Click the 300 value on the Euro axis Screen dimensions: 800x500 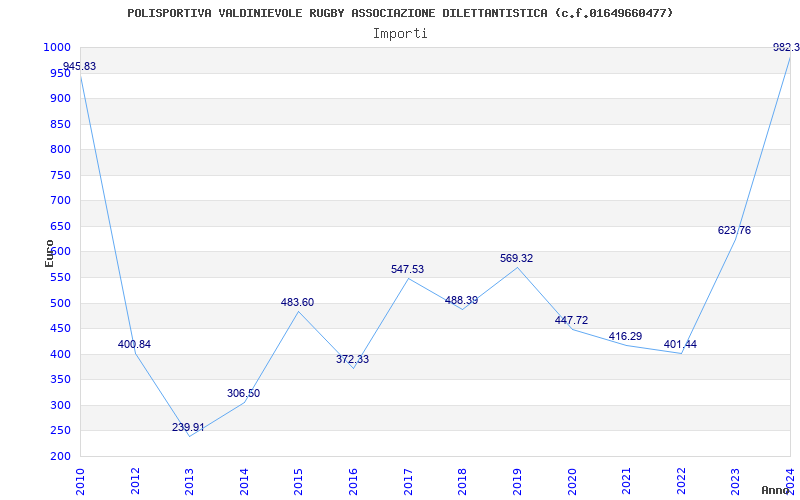(60, 406)
